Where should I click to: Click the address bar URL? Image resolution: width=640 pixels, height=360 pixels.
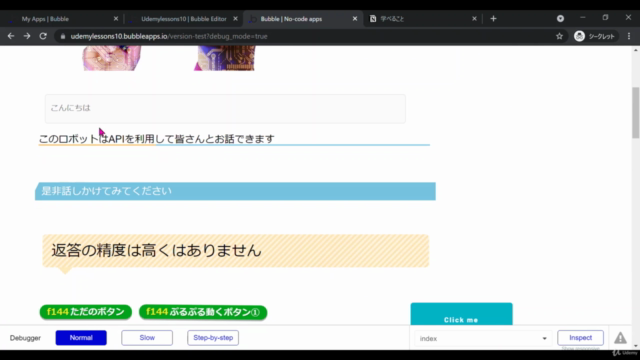pyautogui.click(x=169, y=36)
